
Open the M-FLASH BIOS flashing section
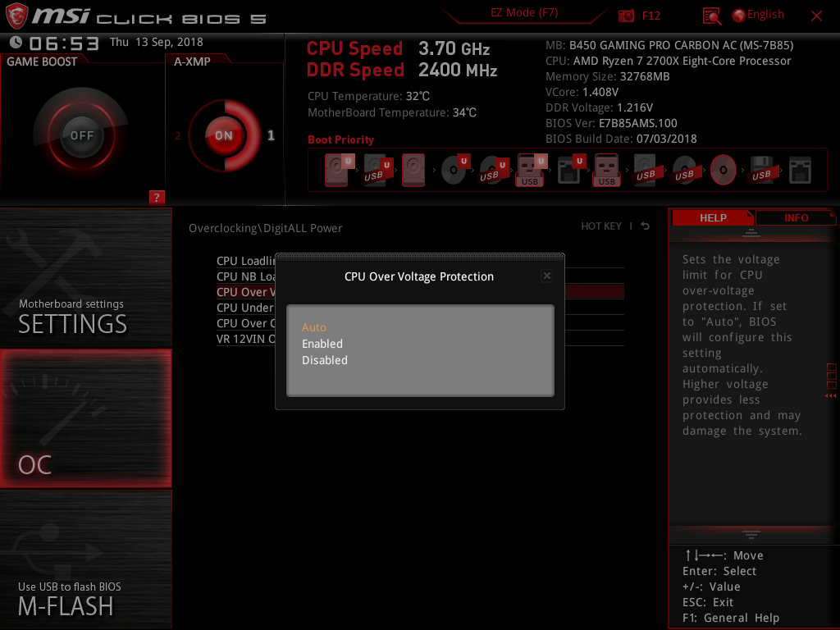tap(85, 559)
